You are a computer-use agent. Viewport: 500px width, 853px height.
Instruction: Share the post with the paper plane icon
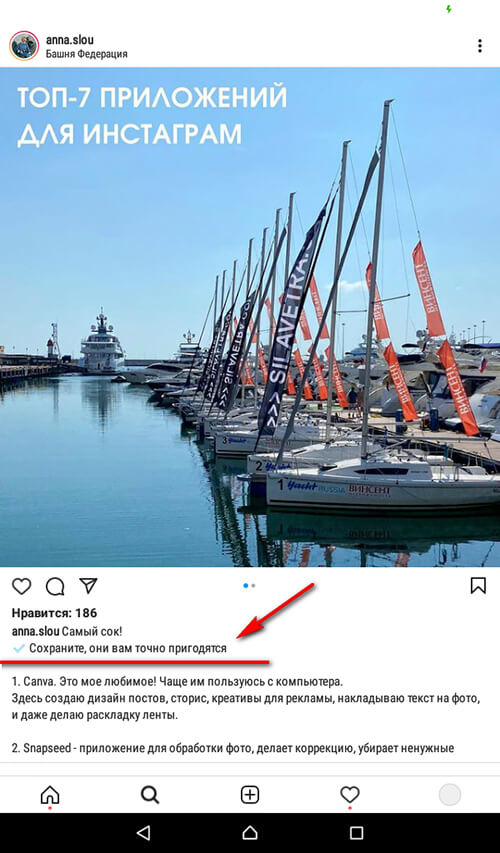click(x=88, y=585)
